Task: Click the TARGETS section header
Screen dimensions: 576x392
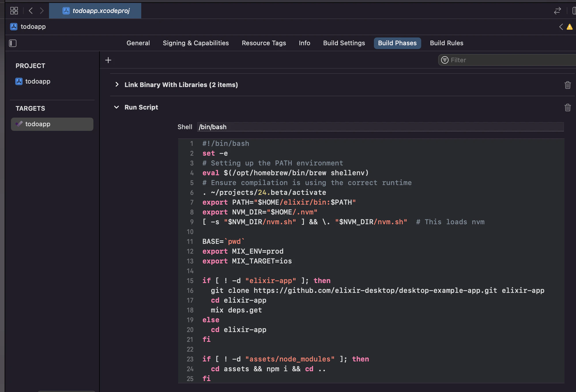Action: tap(30, 108)
